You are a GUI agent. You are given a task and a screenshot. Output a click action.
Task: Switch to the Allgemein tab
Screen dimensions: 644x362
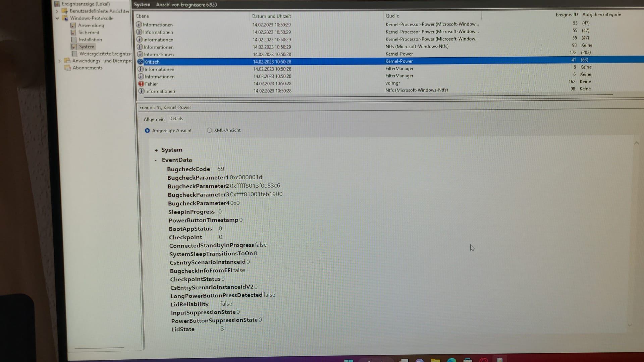pos(154,119)
